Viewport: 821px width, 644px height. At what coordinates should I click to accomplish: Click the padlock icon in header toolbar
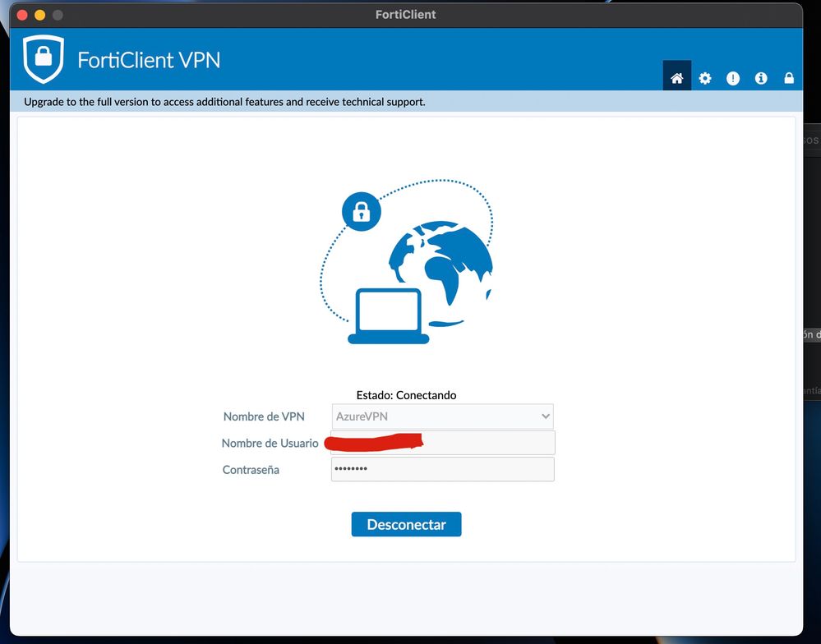pyautogui.click(x=788, y=79)
